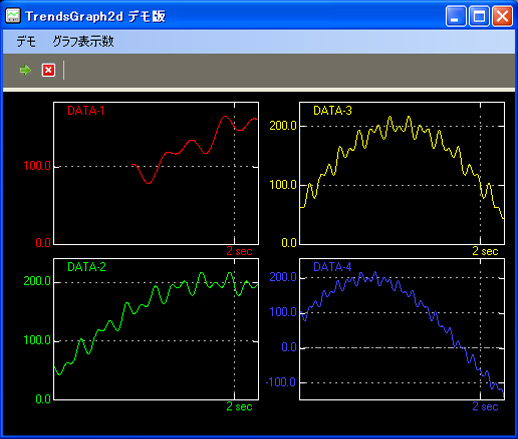Click the green 2 sec marker label

click(239, 407)
